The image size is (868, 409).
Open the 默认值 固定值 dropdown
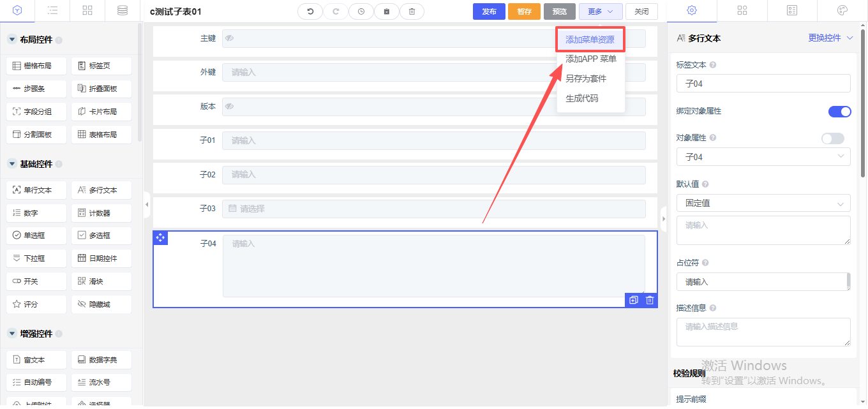click(763, 203)
